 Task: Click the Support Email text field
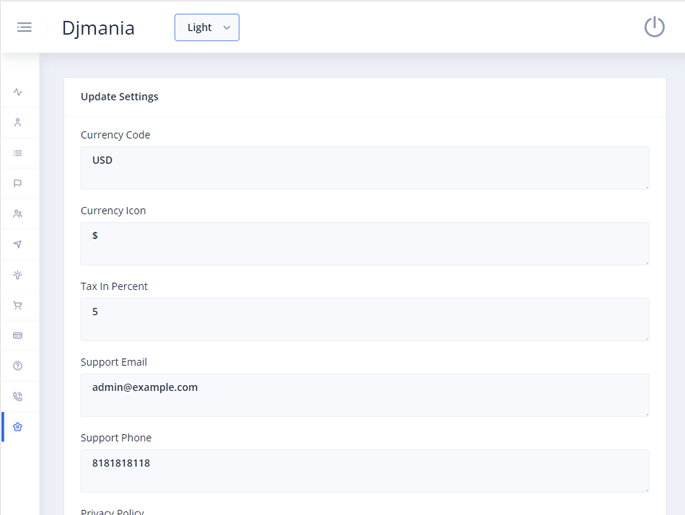364,395
